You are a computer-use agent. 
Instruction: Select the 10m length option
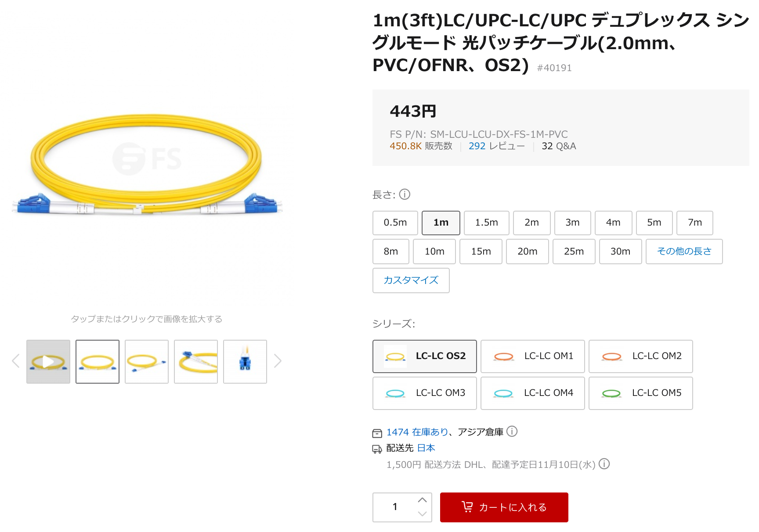(x=434, y=252)
